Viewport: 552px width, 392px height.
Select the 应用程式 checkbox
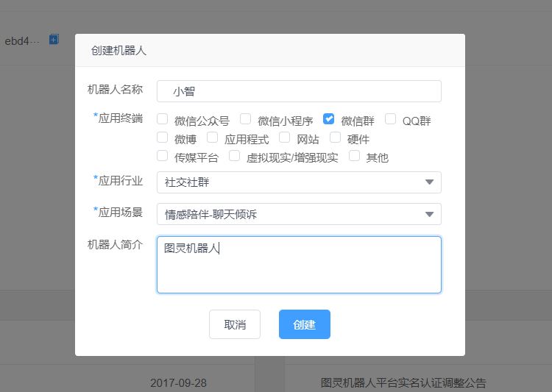pos(213,138)
